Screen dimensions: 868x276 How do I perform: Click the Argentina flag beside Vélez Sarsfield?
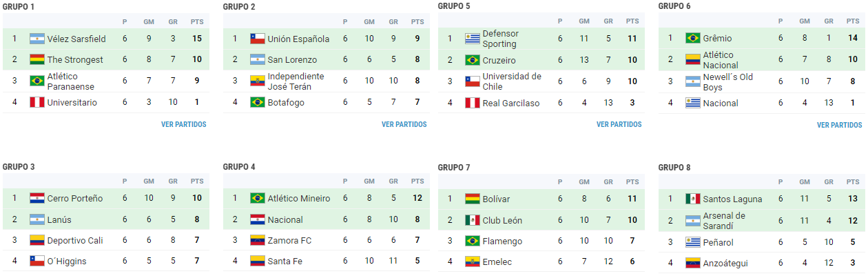coord(37,39)
